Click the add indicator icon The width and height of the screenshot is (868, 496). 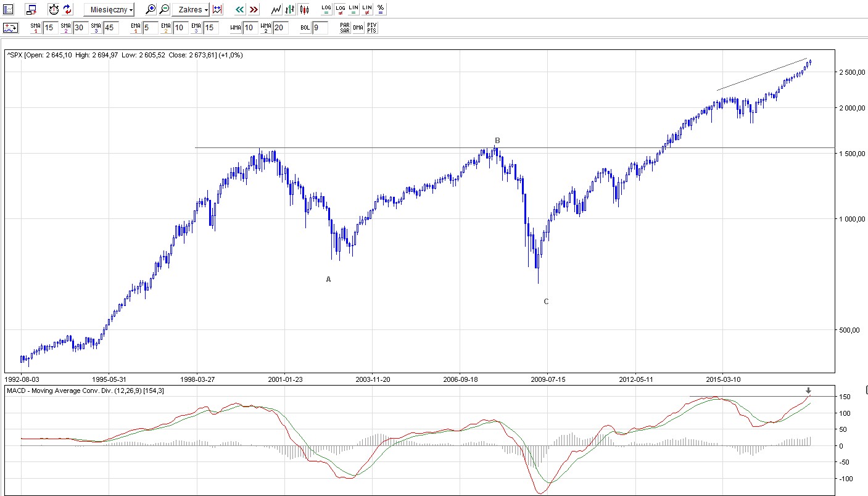point(10,28)
